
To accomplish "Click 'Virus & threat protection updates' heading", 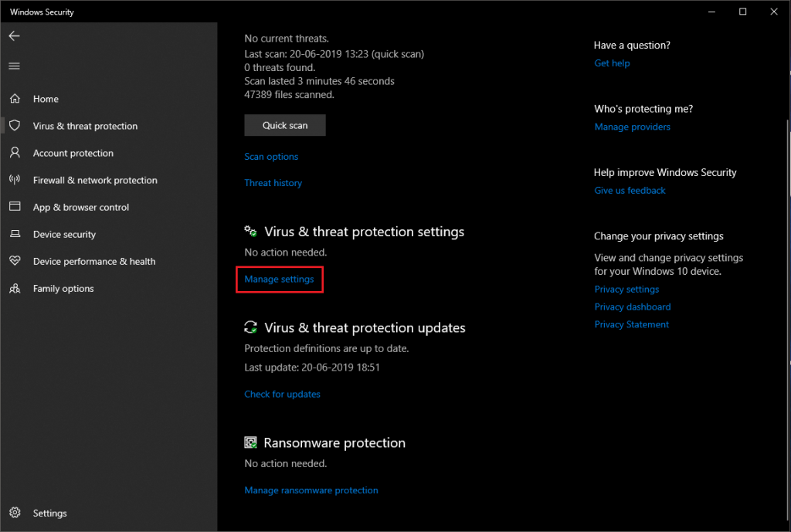I will 365,328.
